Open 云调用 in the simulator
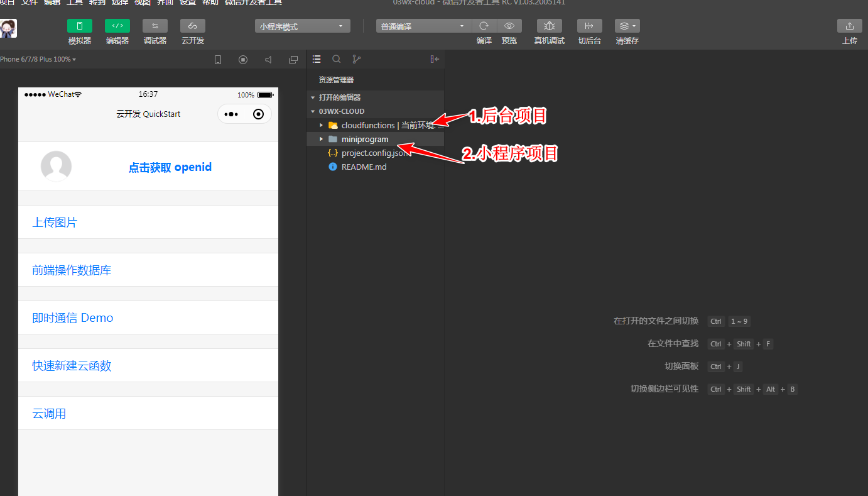 [148, 413]
